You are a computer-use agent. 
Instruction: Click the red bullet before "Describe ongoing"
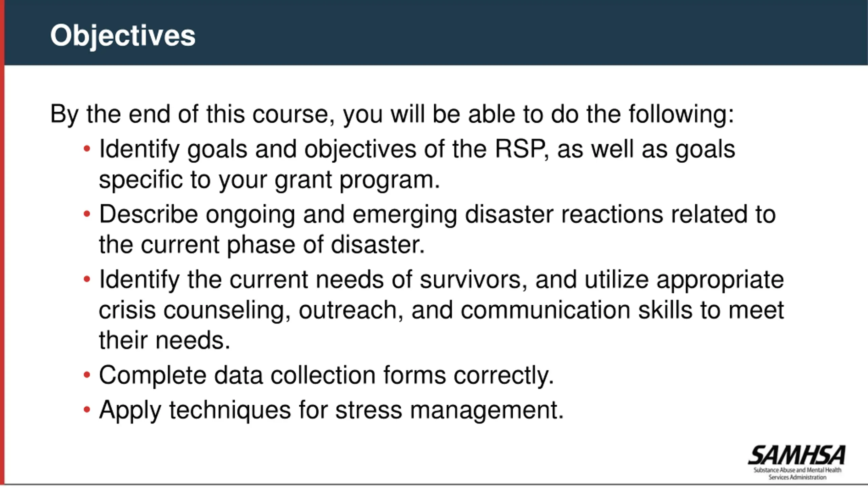coord(87,214)
